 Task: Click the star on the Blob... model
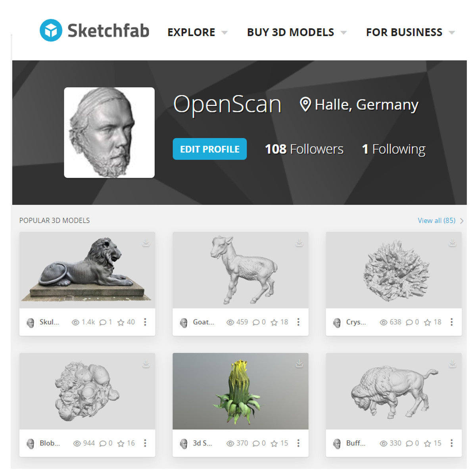click(x=121, y=443)
